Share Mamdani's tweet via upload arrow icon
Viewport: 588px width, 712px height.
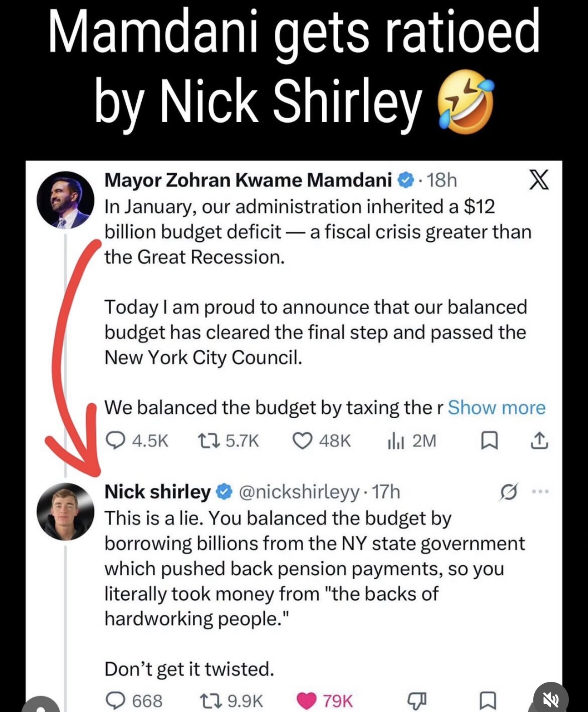[539, 440]
